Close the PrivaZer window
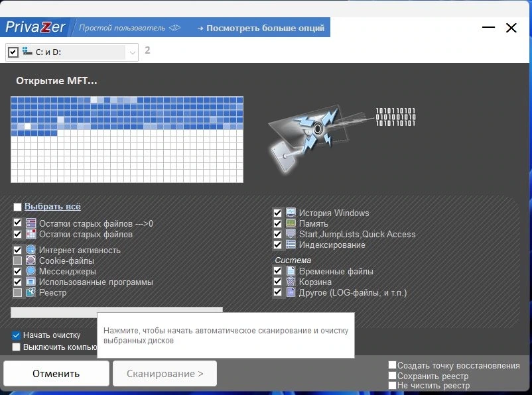The width and height of the screenshot is (532, 395). 511,28
